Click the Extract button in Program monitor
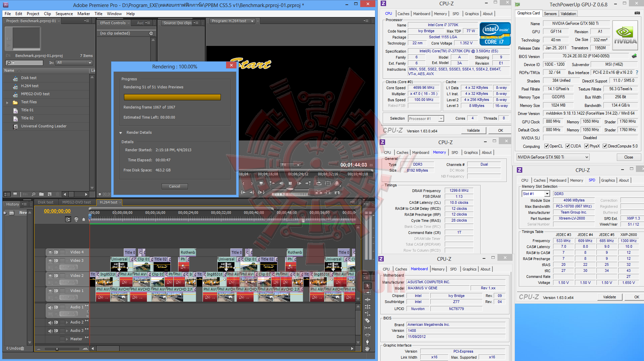The height and width of the screenshot is (361, 644). point(328,192)
